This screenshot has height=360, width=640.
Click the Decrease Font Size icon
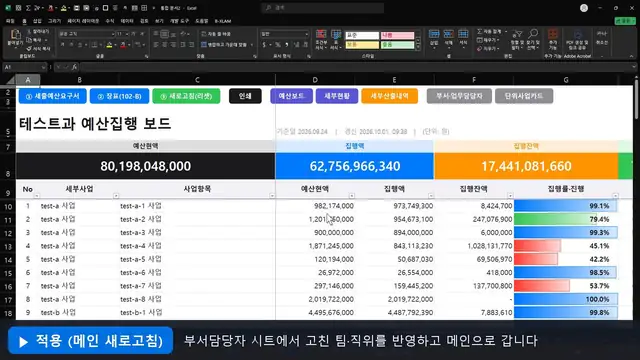click(142, 34)
